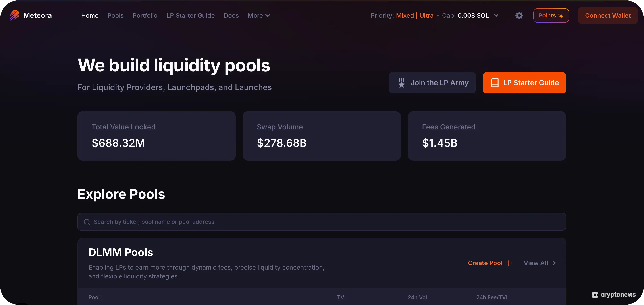Select the Docs menu item

[x=231, y=15]
